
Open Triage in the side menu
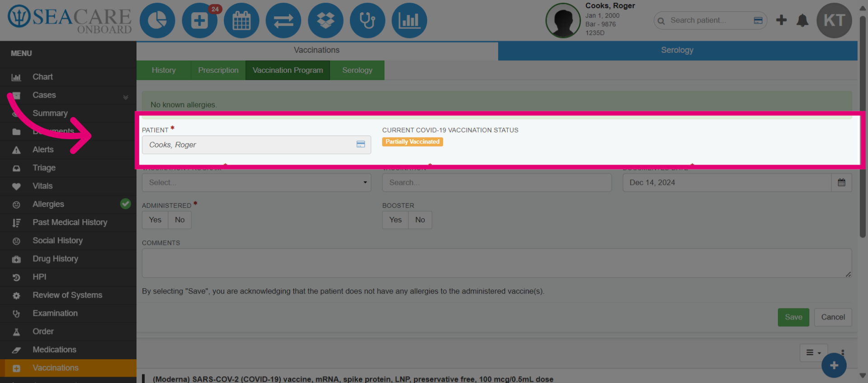(x=68, y=168)
